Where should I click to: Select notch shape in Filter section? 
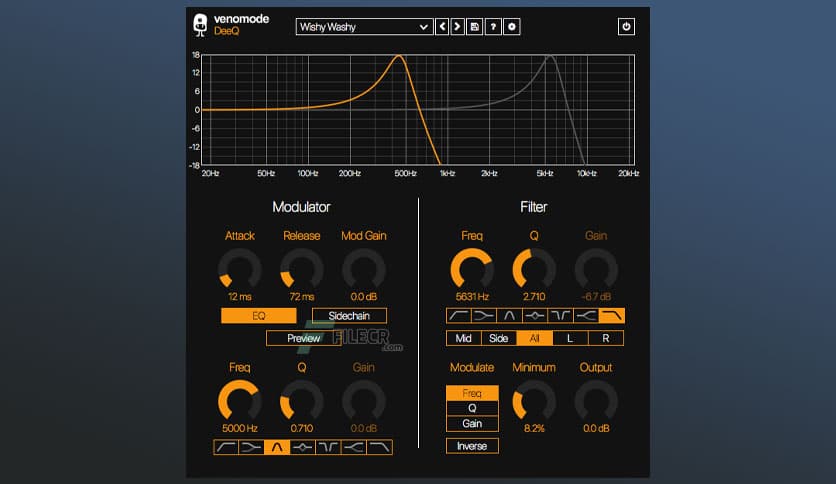pyautogui.click(x=560, y=316)
